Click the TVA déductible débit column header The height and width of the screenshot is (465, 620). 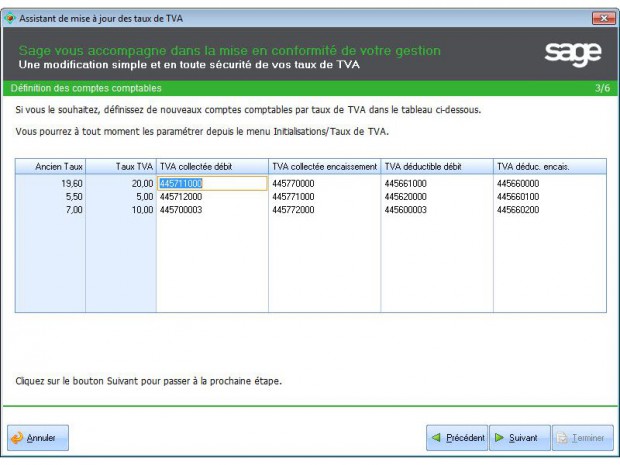click(x=437, y=166)
